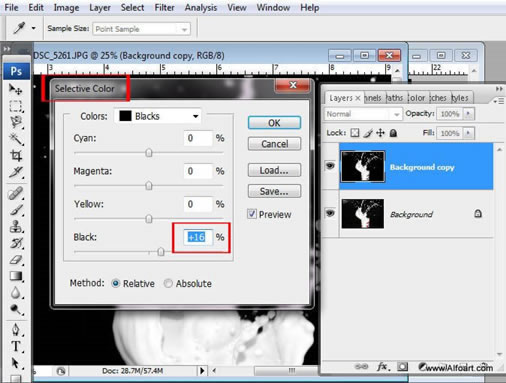Click the Cyan percentage input field
The width and height of the screenshot is (506, 383).
tap(198, 138)
